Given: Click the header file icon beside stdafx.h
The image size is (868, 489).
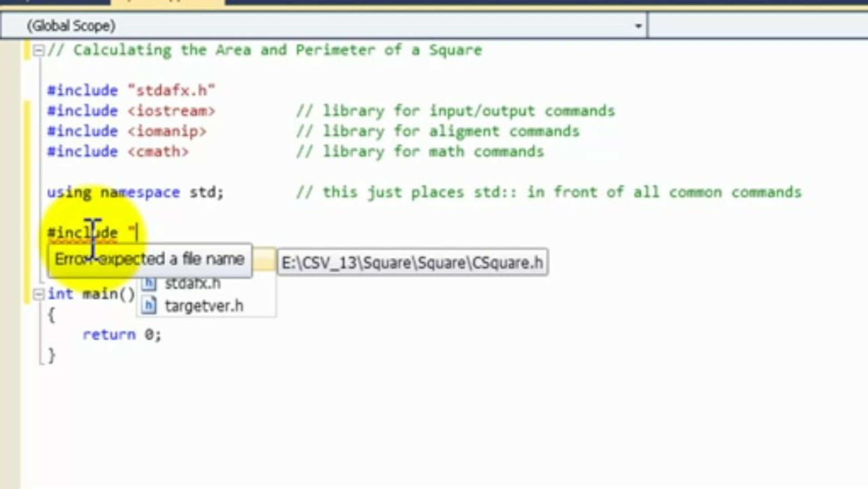Looking at the screenshot, I should 149,283.
